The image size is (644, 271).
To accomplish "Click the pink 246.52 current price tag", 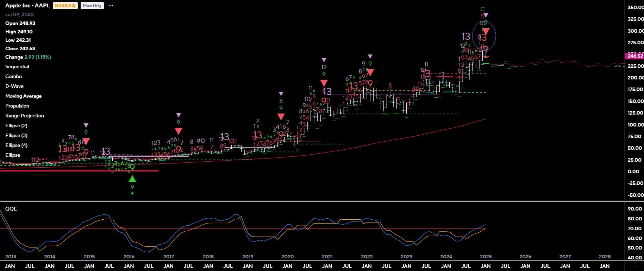I will point(634,56).
